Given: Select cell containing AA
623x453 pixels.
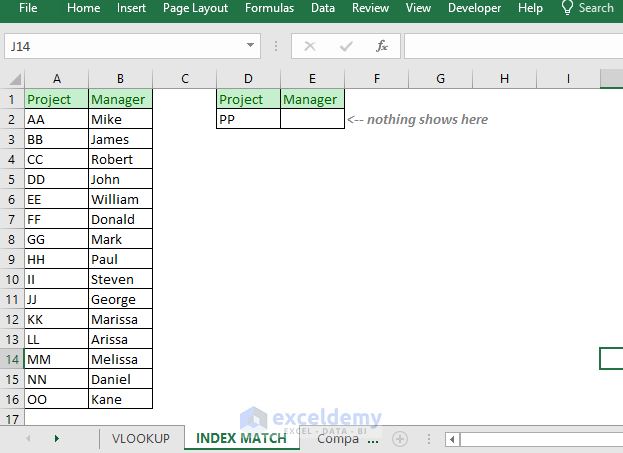Looking at the screenshot, I should pos(56,119).
